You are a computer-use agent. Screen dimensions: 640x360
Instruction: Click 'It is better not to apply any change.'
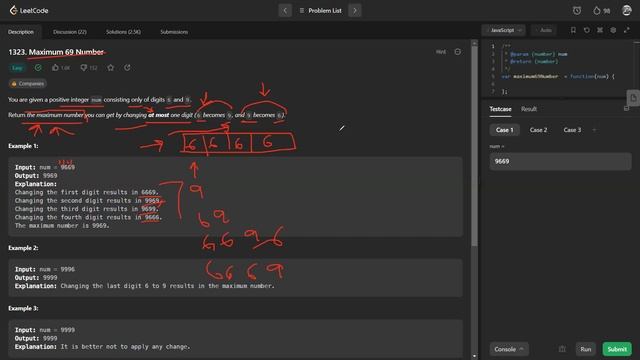[125, 347]
